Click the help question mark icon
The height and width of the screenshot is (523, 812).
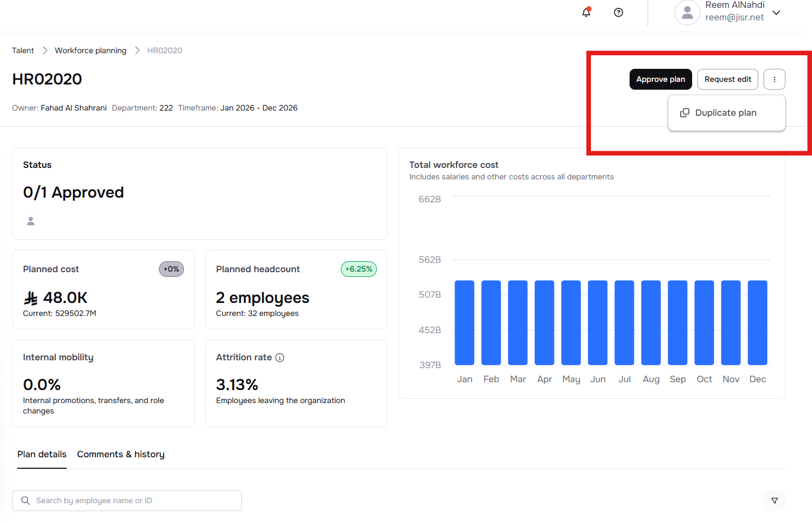[618, 13]
